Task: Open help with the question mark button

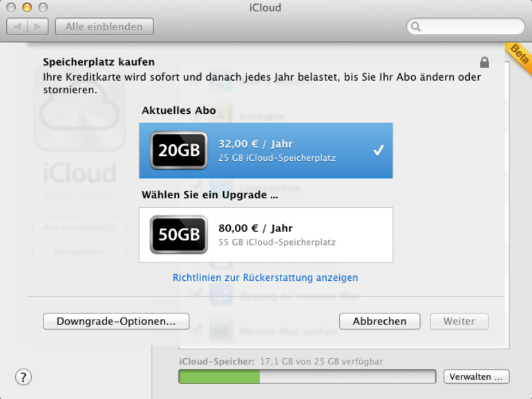Action: coord(23,377)
